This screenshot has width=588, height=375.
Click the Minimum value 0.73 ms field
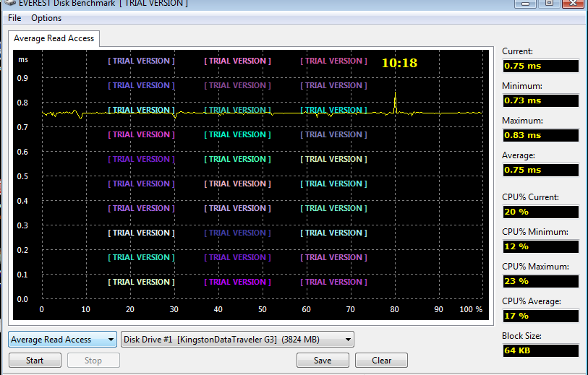(x=541, y=100)
